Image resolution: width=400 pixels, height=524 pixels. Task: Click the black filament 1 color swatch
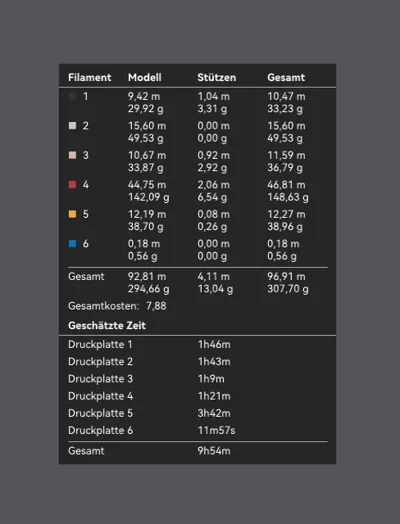pyautogui.click(x=73, y=96)
